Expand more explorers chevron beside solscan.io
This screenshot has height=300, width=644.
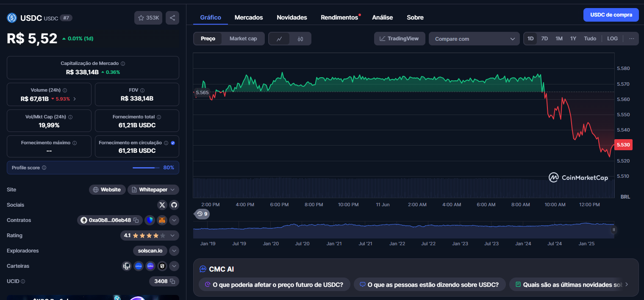(x=174, y=251)
